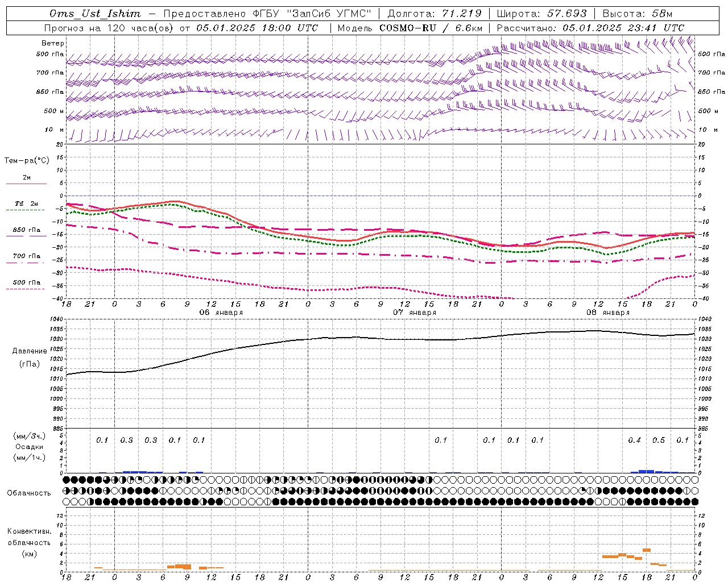Select the longitude value Долгота: 71.219

click(x=435, y=14)
